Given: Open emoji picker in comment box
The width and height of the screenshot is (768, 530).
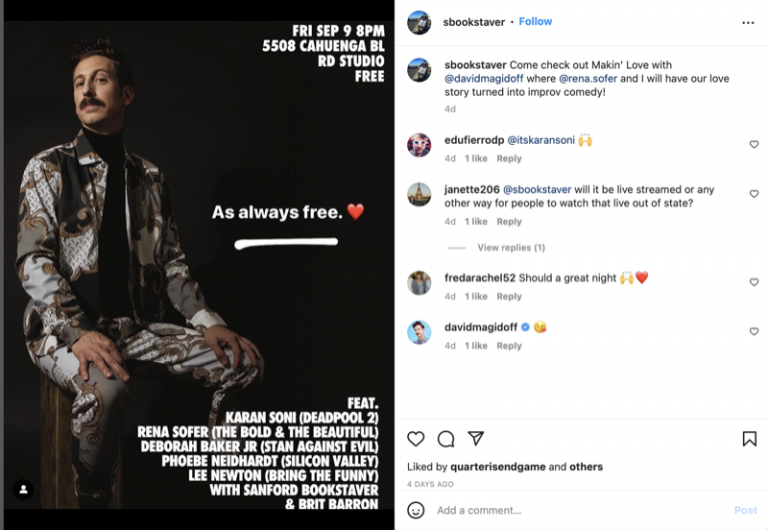Looking at the screenshot, I should 416,510.
